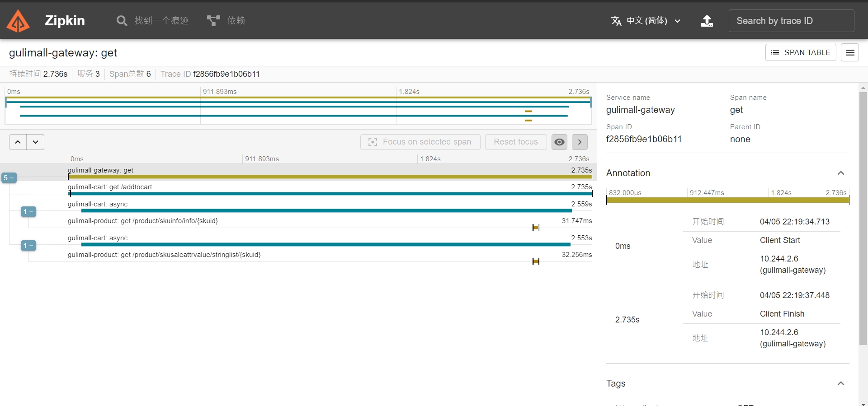This screenshot has width=868, height=406.
Task: Click the yellow gateway span bar
Action: (330, 177)
